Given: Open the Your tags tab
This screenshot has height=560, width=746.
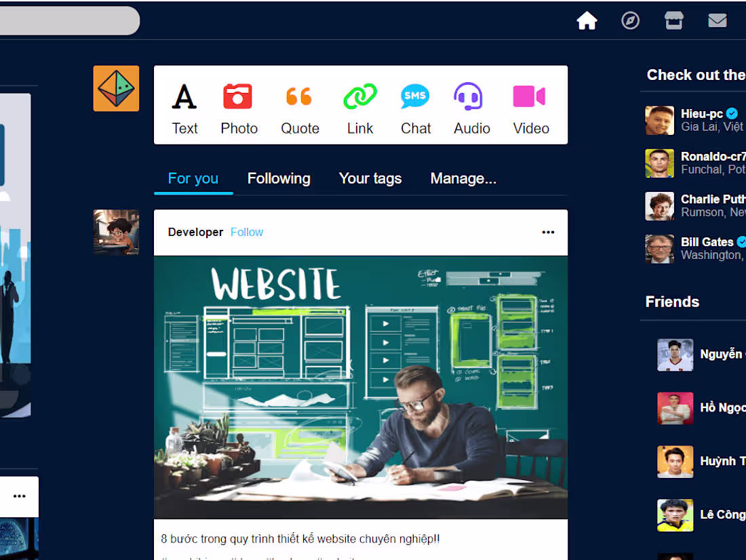Looking at the screenshot, I should pyautogui.click(x=370, y=178).
